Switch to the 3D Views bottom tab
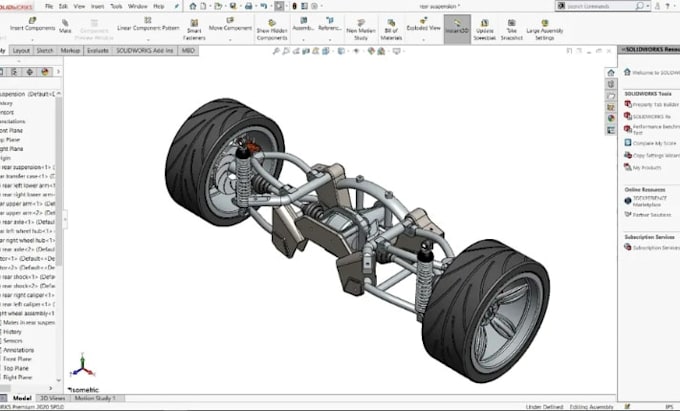The image size is (680, 411). (52, 398)
